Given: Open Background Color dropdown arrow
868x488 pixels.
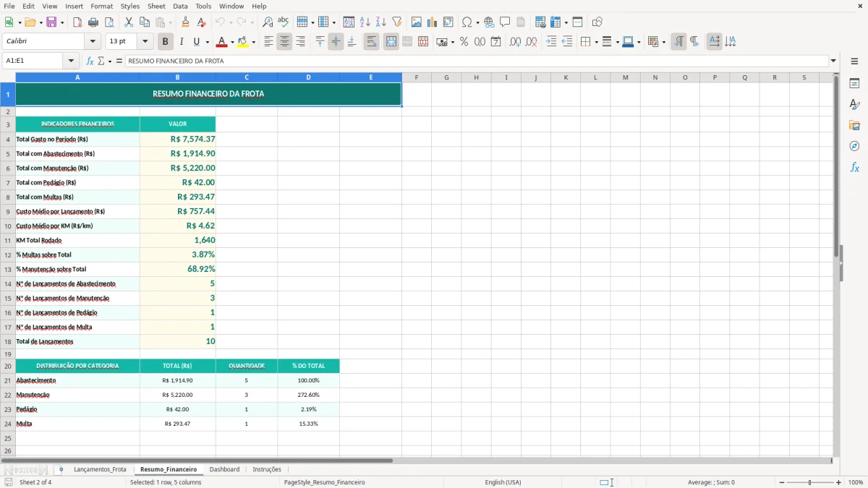Looking at the screenshot, I should pyautogui.click(x=253, y=42).
